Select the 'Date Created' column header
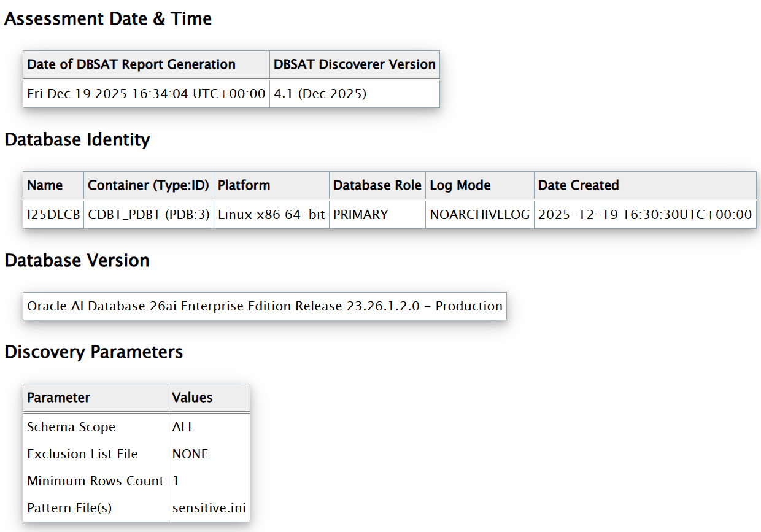This screenshot has height=532, width=761. tap(645, 185)
